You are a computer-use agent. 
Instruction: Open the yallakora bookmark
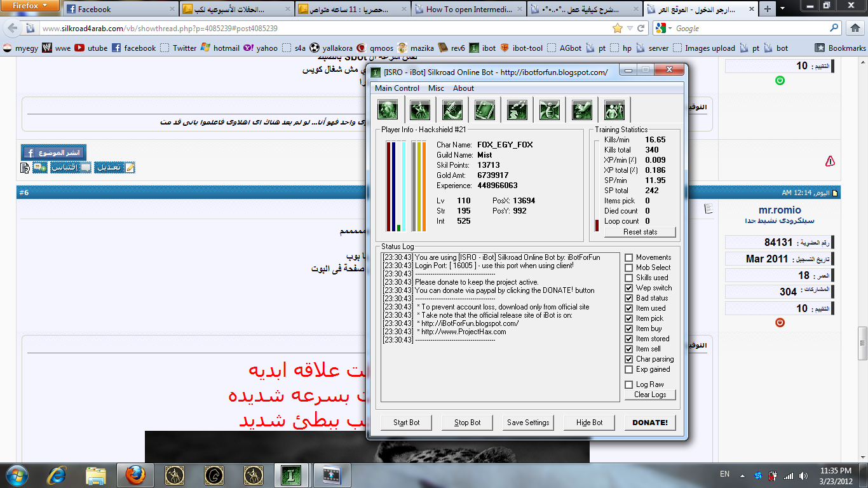[x=330, y=48]
